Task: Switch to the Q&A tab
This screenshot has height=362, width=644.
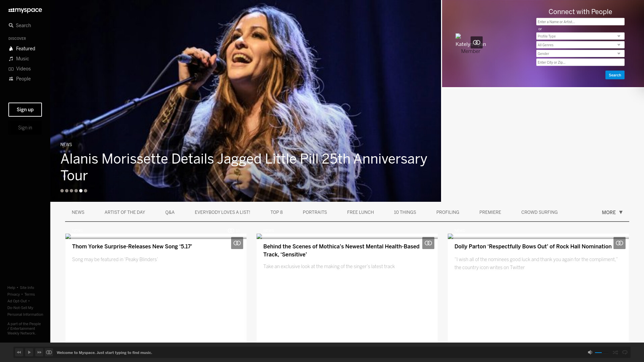Action: [170, 213]
